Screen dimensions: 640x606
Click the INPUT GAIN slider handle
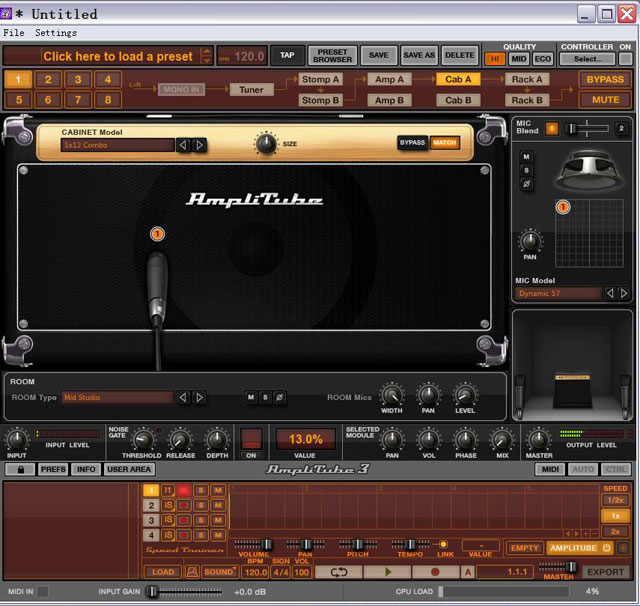click(x=152, y=592)
